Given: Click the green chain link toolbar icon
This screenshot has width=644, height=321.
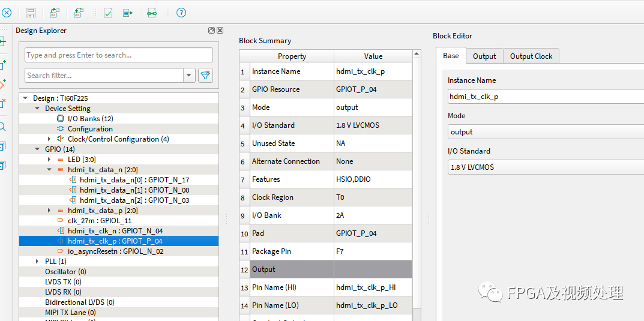Looking at the screenshot, I should (x=152, y=13).
